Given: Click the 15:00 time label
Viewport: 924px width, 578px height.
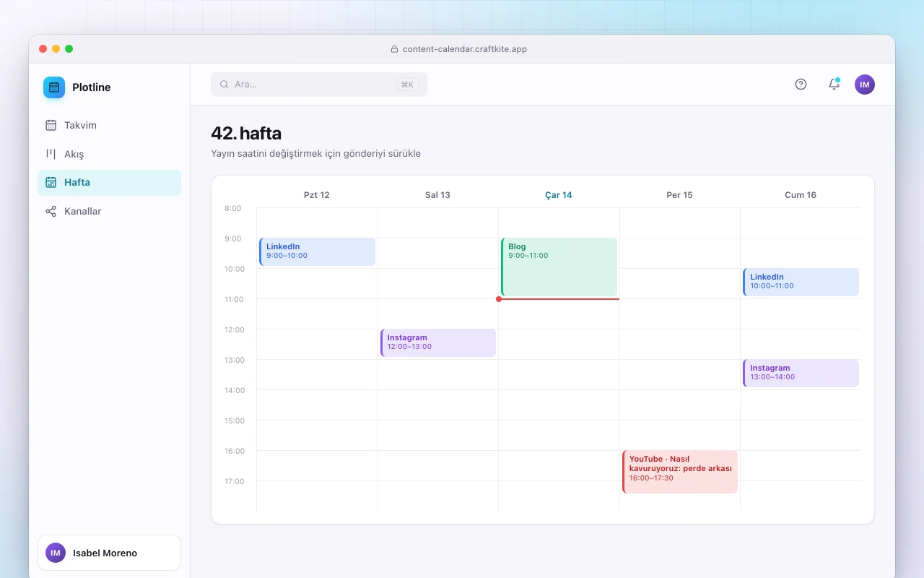Looking at the screenshot, I should pyautogui.click(x=233, y=420).
